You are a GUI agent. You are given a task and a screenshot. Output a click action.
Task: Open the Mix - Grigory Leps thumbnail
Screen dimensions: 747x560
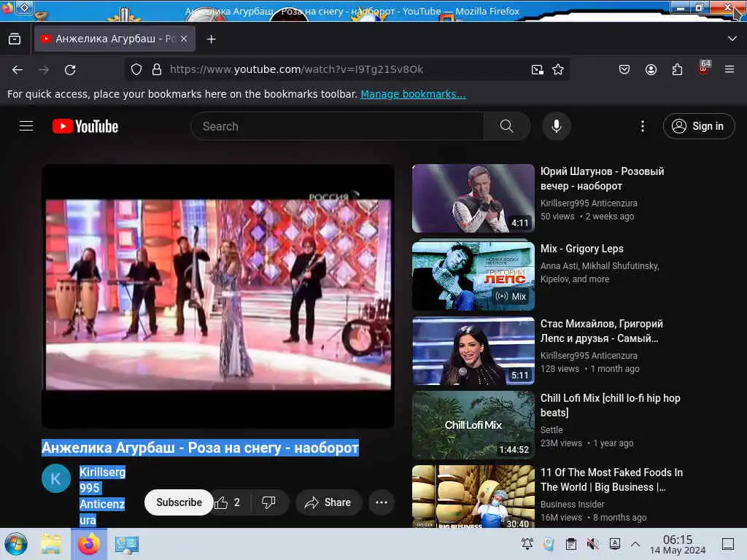(473, 275)
